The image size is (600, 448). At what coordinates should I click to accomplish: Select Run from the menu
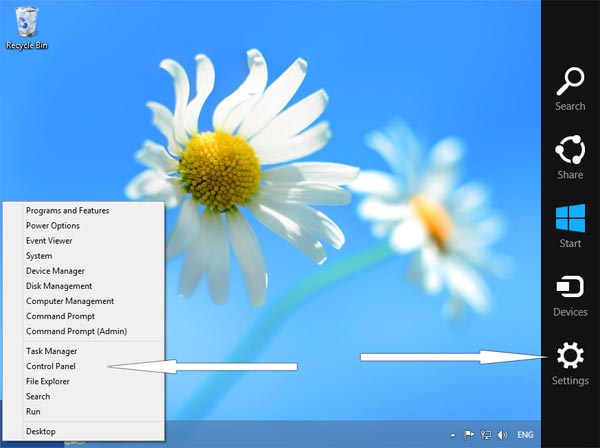[x=33, y=411]
